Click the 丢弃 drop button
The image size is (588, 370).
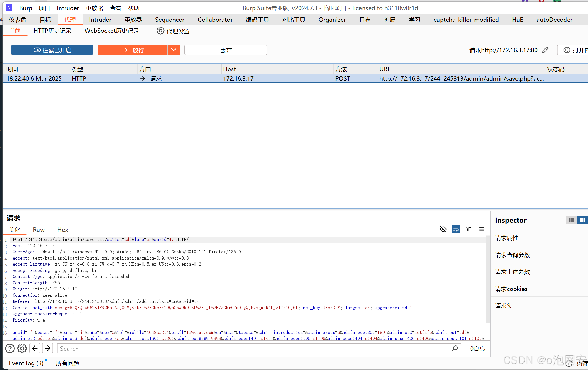click(x=225, y=50)
